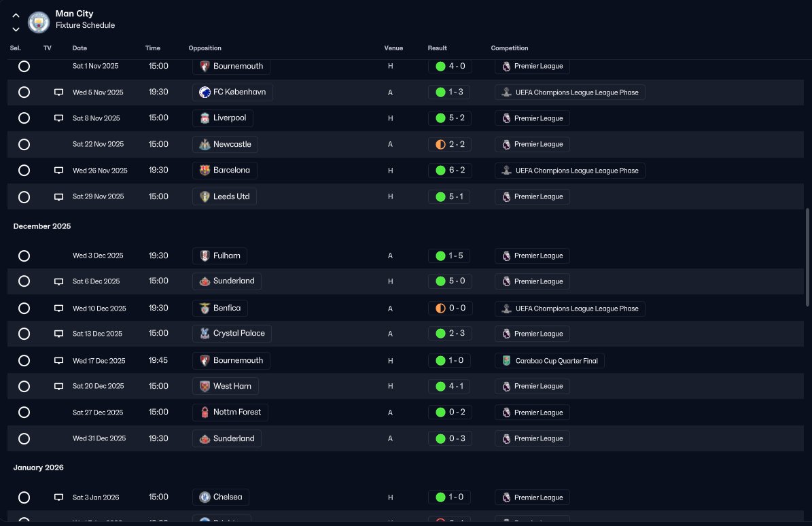Viewport: 812px width, 526px height.
Task: Sort fixtures by Date column header
Action: coord(80,48)
